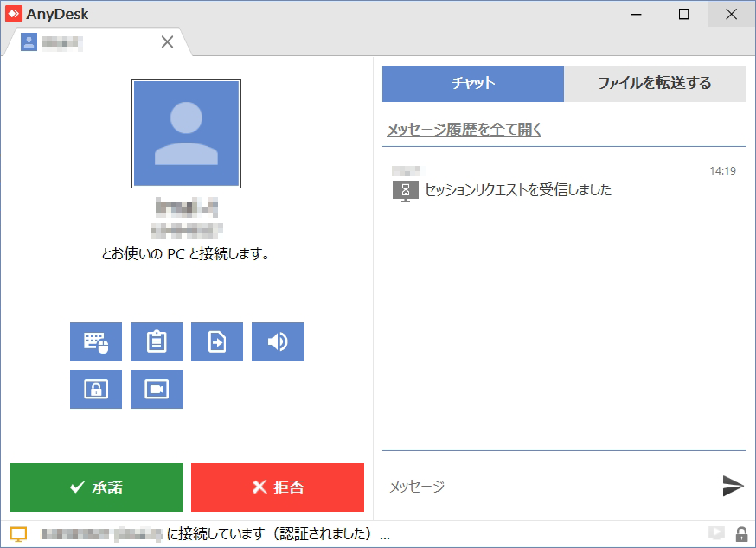Click the monitor icon in the status bar
Image resolution: width=756 pixels, height=548 pixels.
coord(718,534)
